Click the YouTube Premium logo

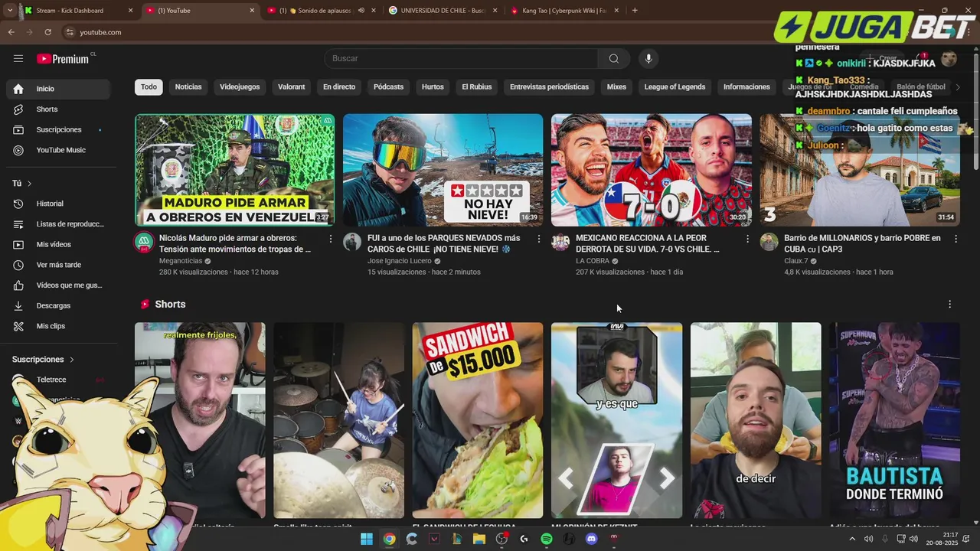(x=64, y=58)
